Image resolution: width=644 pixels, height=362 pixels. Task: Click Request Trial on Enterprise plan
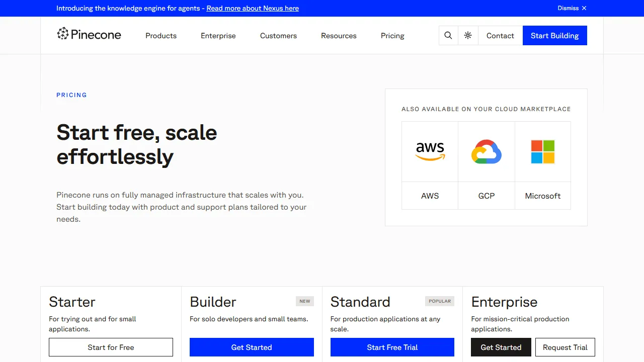[x=565, y=347]
